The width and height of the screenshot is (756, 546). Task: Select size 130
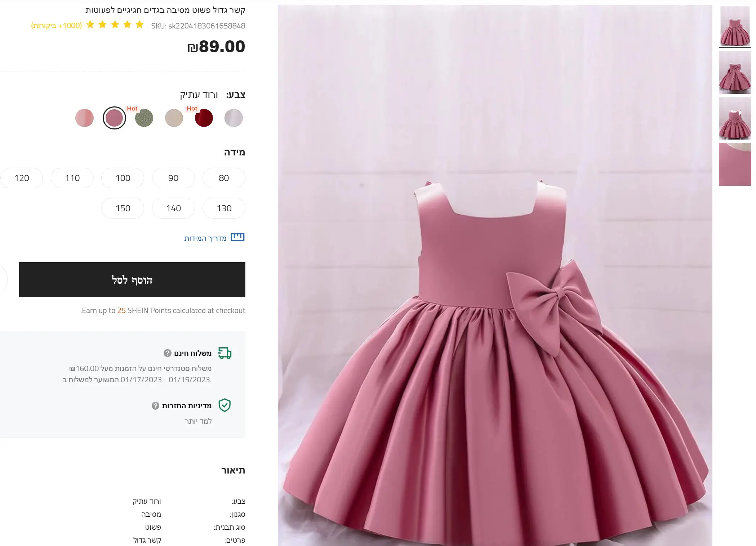pos(224,208)
